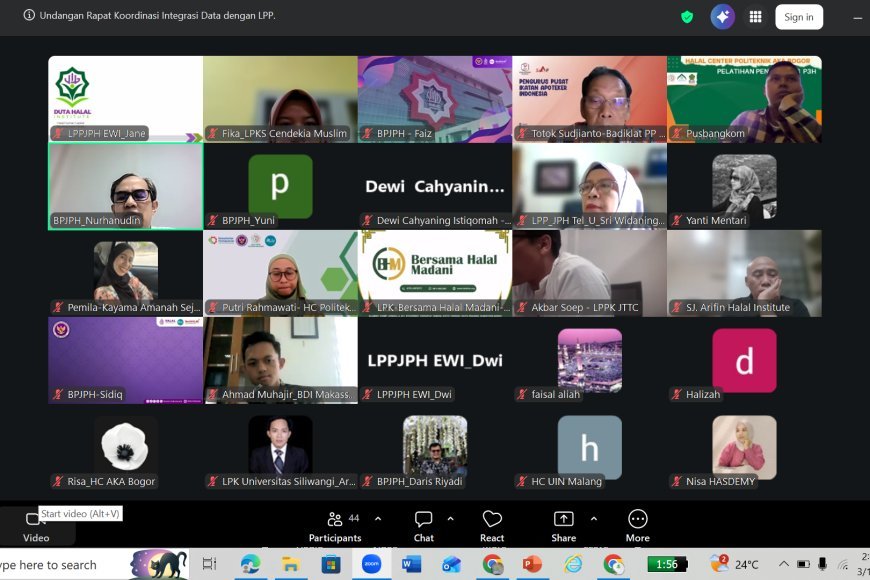Start video with the Video button
The height and width of the screenshot is (580, 870).
36,527
